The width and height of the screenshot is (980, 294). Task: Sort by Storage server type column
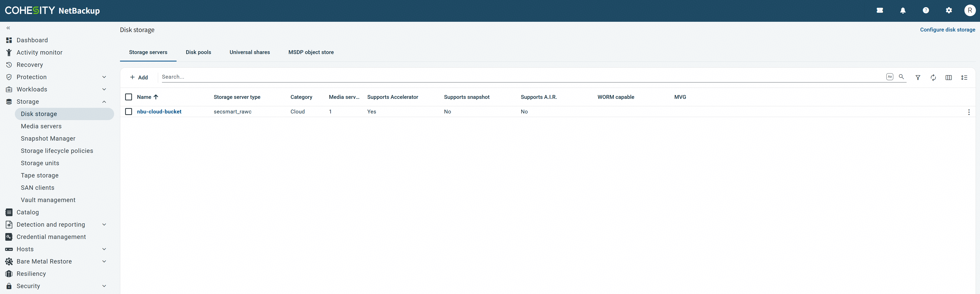237,97
